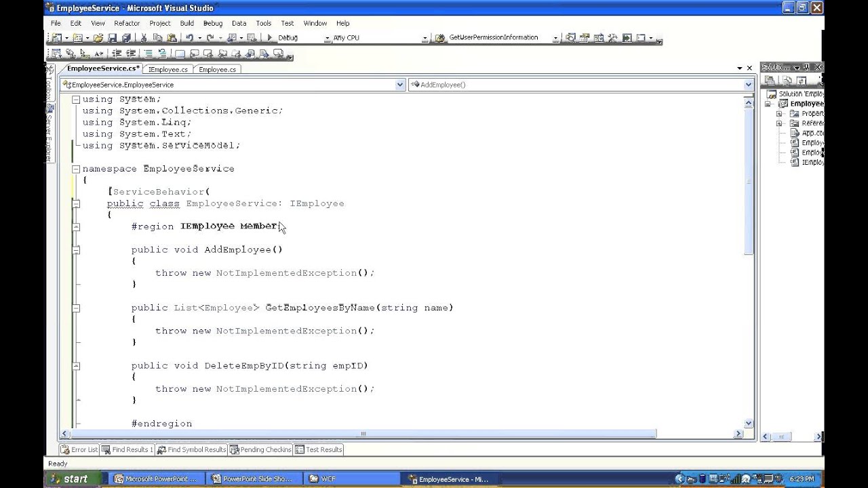Open the Properties Window toolbar icon
This screenshot has width=868, height=488.
[x=584, y=38]
